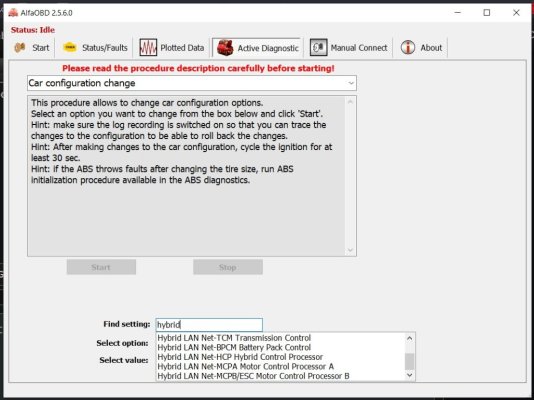Maximize the AlfaOBD window
Screen dimensions: 534x400
pos(487,13)
